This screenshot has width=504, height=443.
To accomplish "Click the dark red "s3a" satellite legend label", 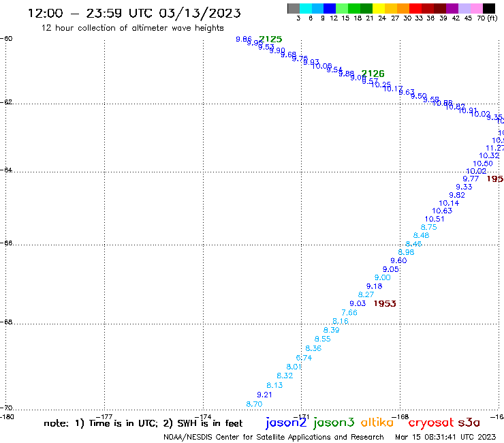I will (469, 423).
